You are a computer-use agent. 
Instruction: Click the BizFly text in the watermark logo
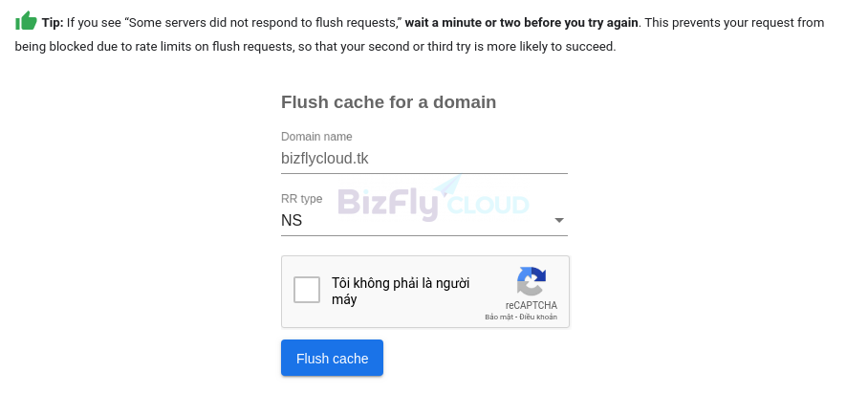(x=388, y=205)
